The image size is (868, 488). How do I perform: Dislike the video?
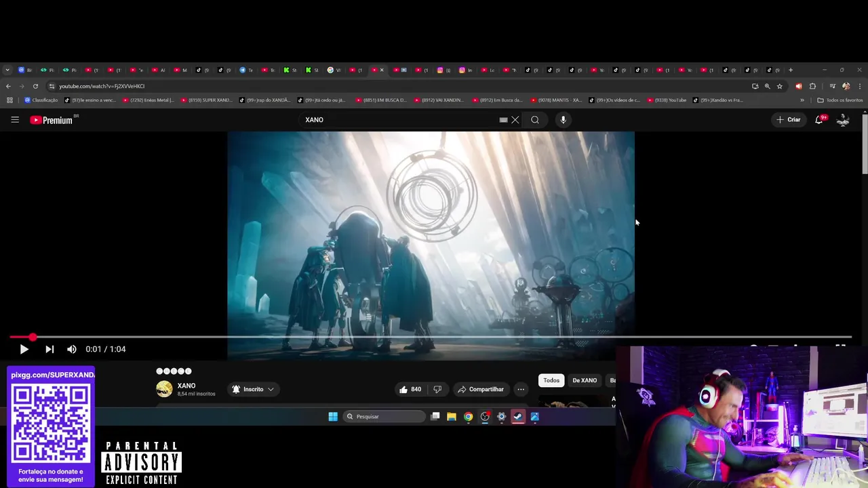coord(437,389)
